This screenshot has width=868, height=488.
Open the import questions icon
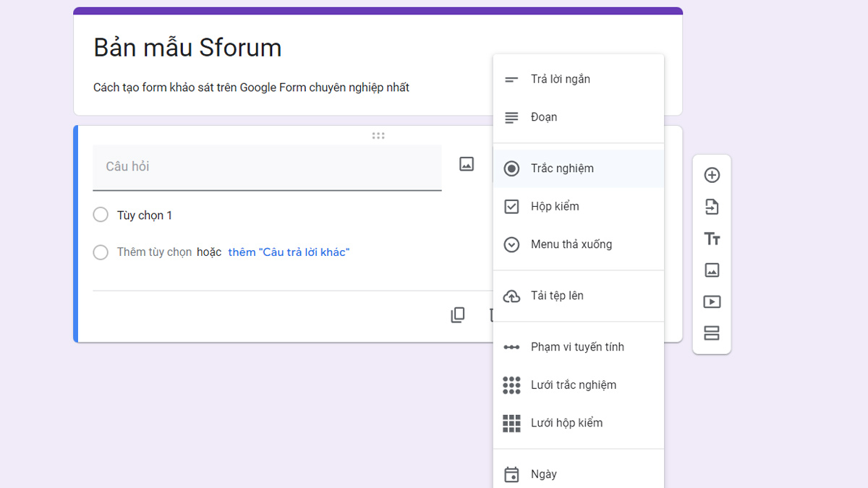[x=712, y=206]
